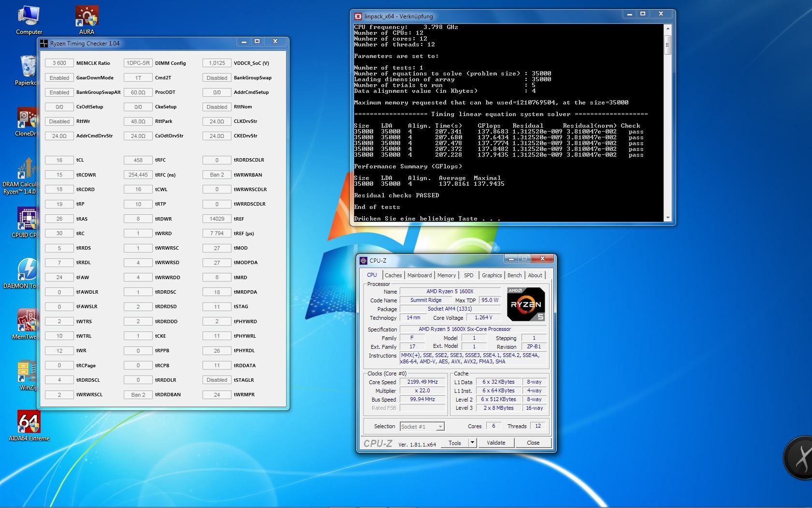The height and width of the screenshot is (508, 812).
Task: Click the CPU-Z Name field AMD Ryzen 5 1600X
Action: pos(450,291)
